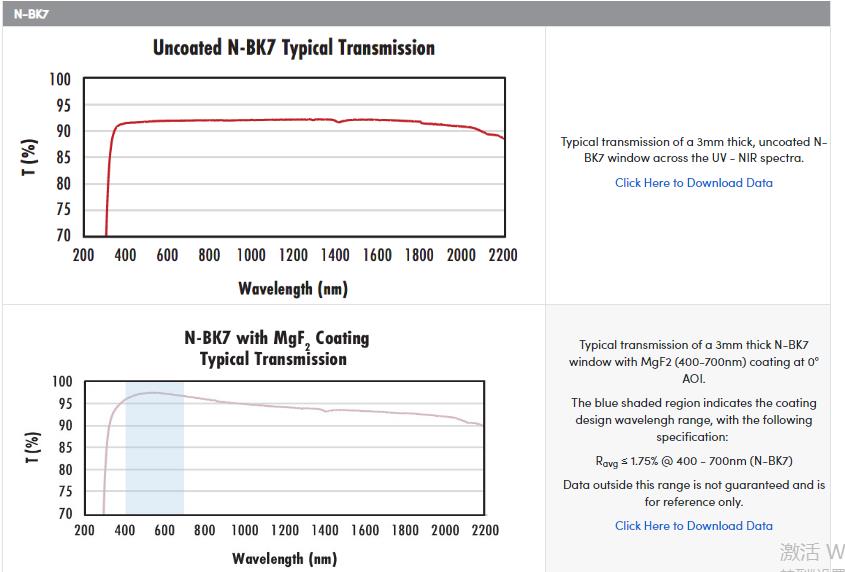Click the T (%) label on the MgF2 chart

(x=30, y=447)
